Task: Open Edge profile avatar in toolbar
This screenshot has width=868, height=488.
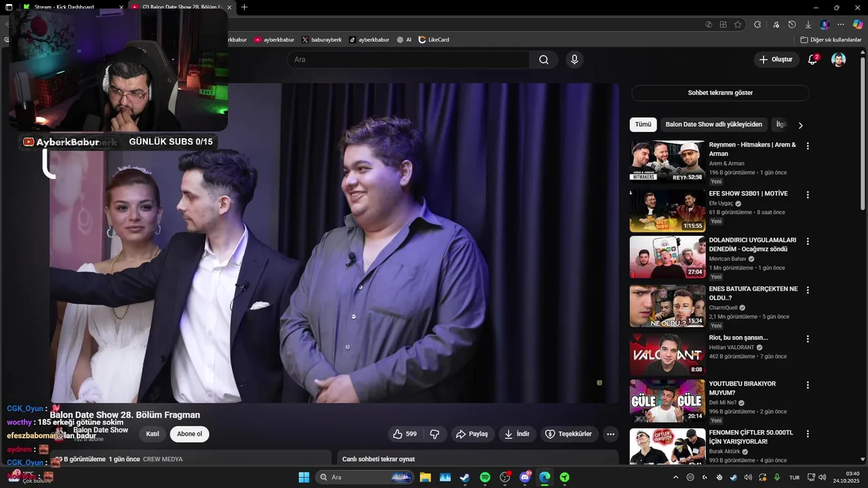Action: (x=825, y=24)
